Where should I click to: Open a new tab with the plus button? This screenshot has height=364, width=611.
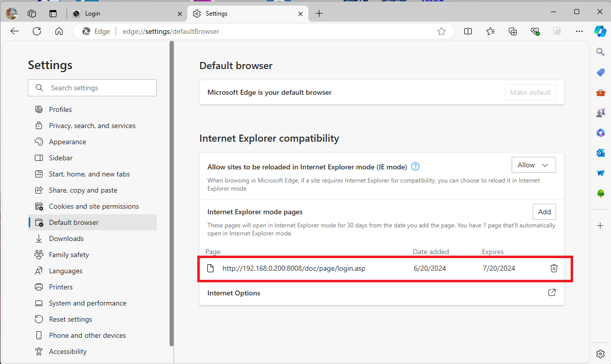pos(319,14)
